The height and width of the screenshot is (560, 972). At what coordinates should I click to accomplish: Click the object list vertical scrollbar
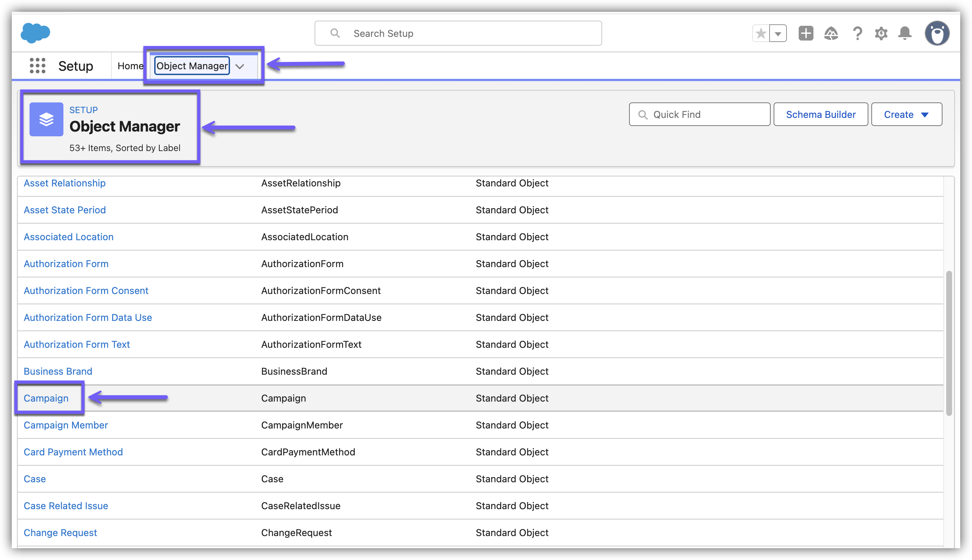point(948,343)
